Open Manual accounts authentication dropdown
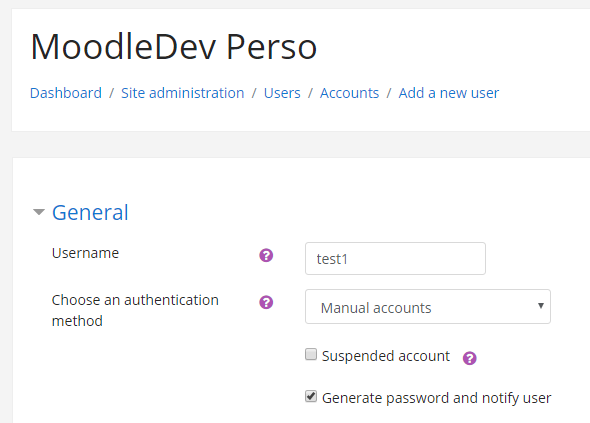Screen dimensions: 590x423 (x=428, y=306)
